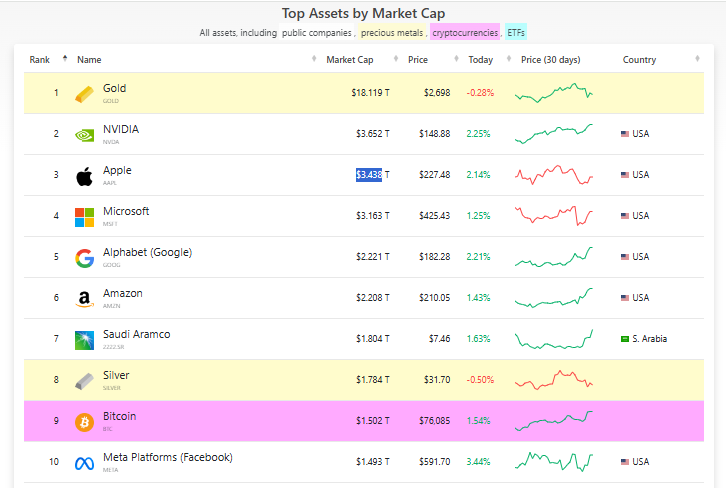The height and width of the screenshot is (488, 726).
Task: Click the Apple logo icon
Action: (85, 176)
